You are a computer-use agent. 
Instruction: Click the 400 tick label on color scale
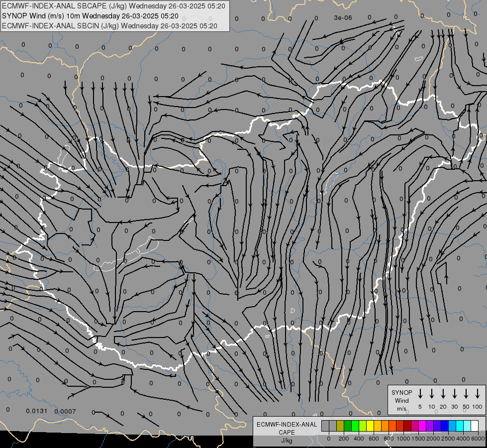coord(359,439)
